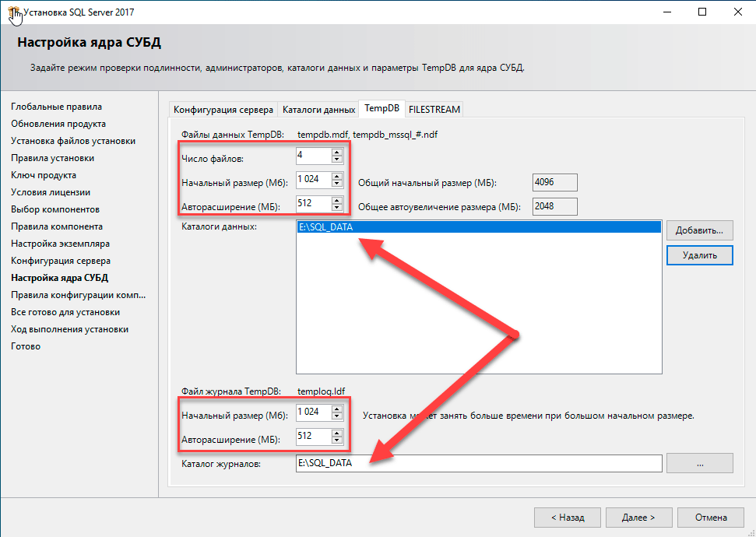
Task: Proceed with the Далее > button
Action: tap(638, 518)
